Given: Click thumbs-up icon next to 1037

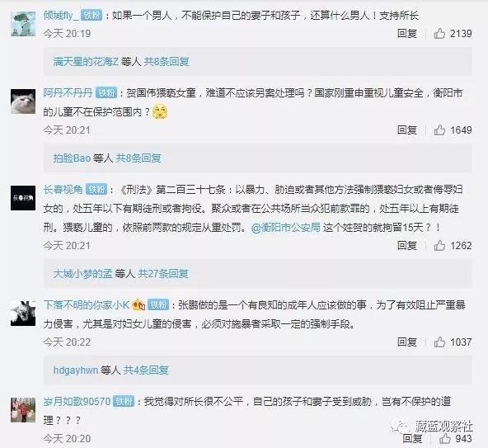Looking at the screenshot, I should (x=439, y=342).
